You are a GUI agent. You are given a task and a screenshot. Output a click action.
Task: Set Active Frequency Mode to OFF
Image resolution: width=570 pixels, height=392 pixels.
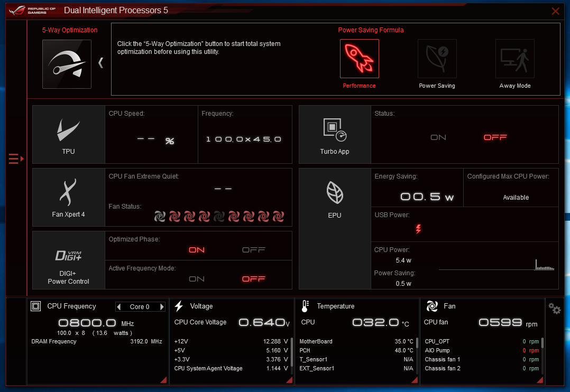(254, 279)
